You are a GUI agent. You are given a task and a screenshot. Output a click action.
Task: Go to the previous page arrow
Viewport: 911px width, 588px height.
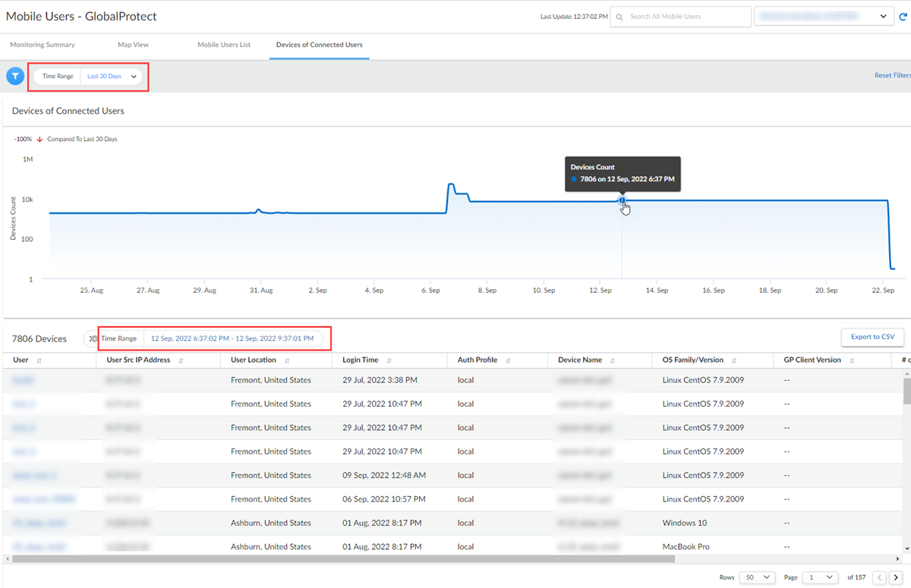[879, 577]
